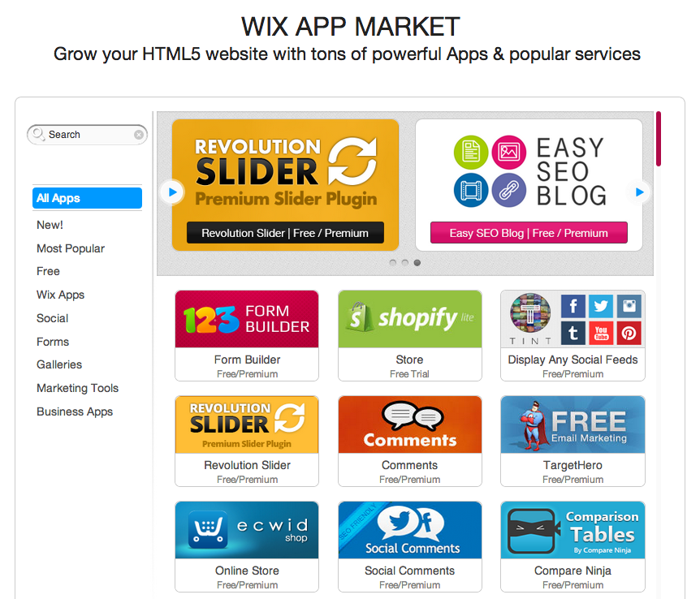Clear the search field with the x icon
This screenshot has height=599, width=700.
(x=139, y=135)
